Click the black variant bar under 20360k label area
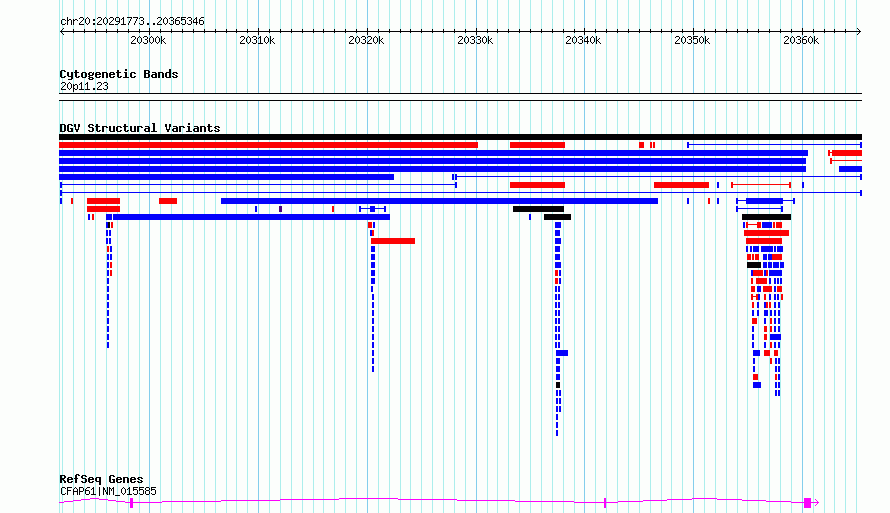 coord(766,217)
